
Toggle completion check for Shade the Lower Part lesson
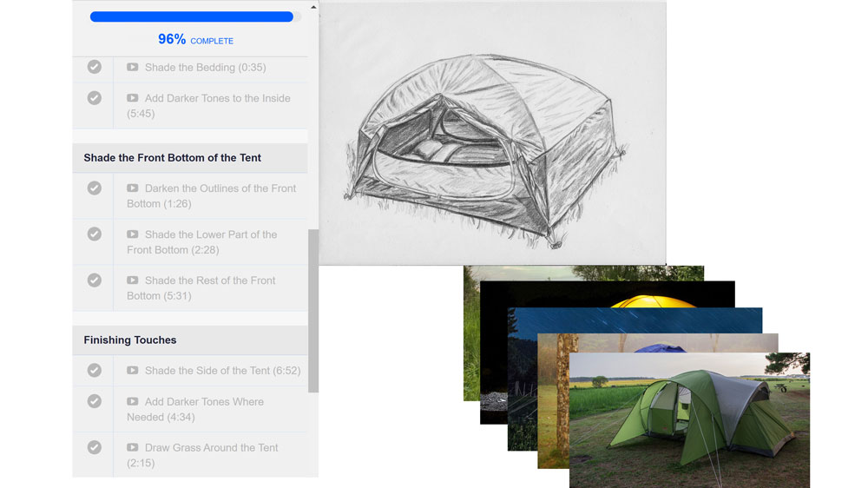[x=94, y=234]
